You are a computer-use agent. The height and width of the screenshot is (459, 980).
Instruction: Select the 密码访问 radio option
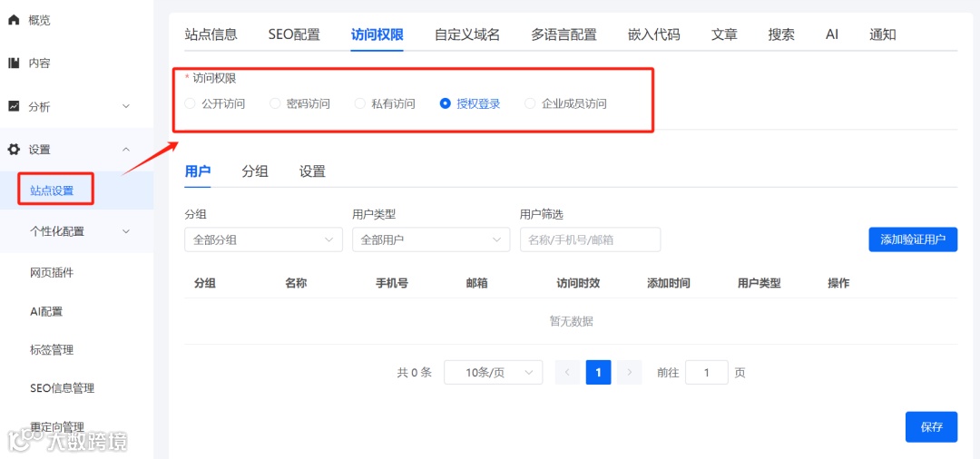[275, 103]
